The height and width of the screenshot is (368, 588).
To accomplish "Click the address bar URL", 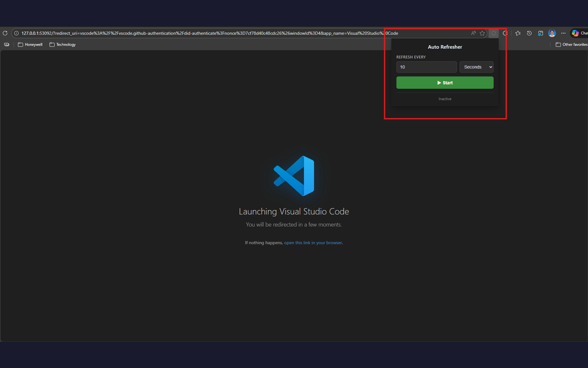I will click(x=209, y=33).
